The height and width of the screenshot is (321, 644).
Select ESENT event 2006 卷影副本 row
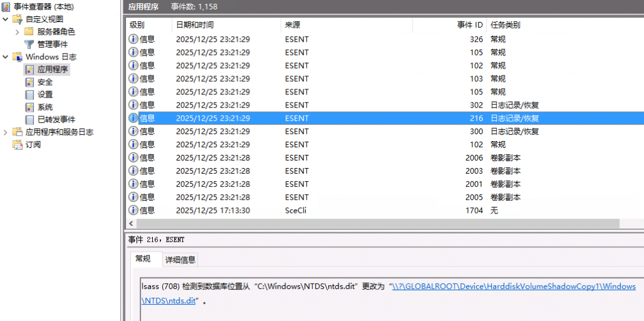click(314, 157)
